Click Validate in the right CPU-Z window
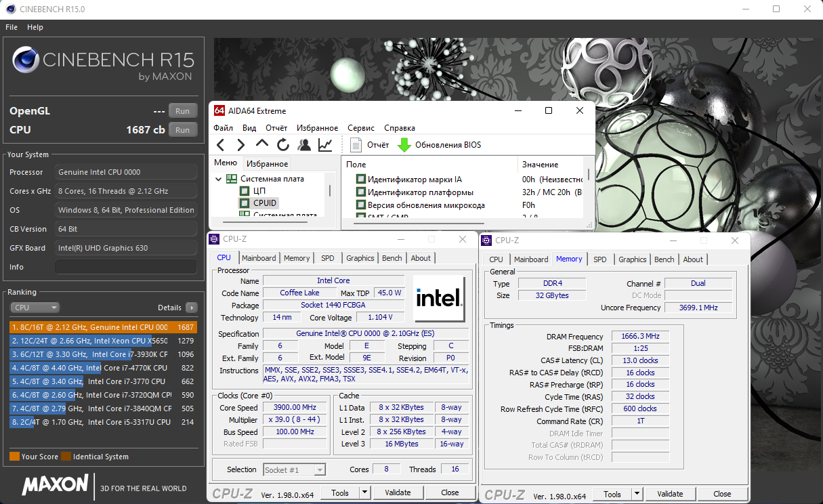Viewport: 823px width, 504px height. coord(670,494)
